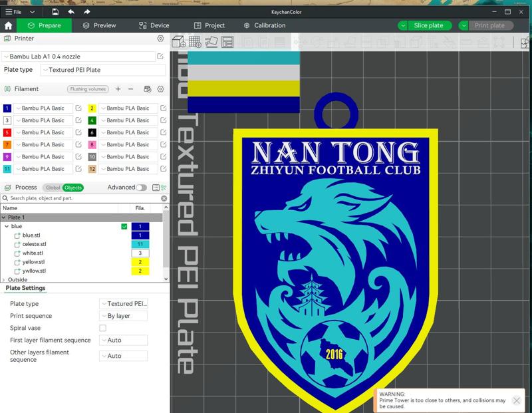Edit preset for filament 11
Viewport: 532px width, 413px height.
tap(78, 169)
